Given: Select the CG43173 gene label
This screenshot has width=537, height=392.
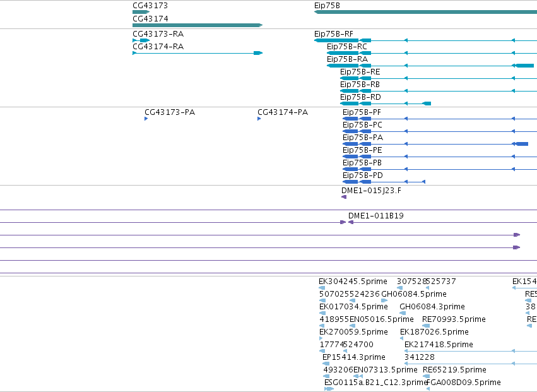Looking at the screenshot, I should tap(150, 6).
